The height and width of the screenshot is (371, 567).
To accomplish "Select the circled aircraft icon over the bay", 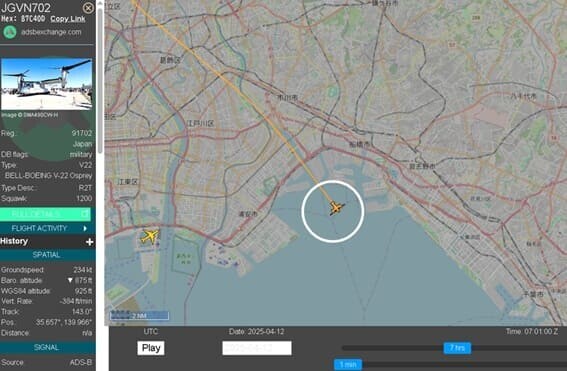I will tap(336, 209).
